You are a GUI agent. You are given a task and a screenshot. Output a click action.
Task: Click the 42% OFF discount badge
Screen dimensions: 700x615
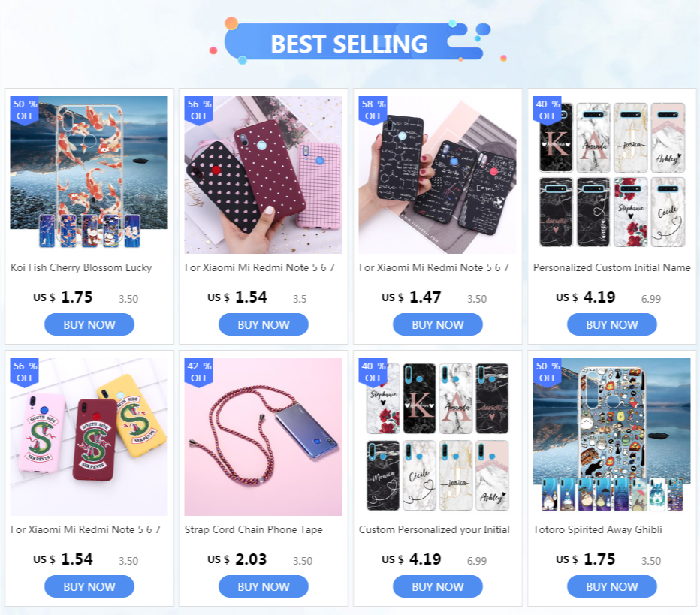199,372
